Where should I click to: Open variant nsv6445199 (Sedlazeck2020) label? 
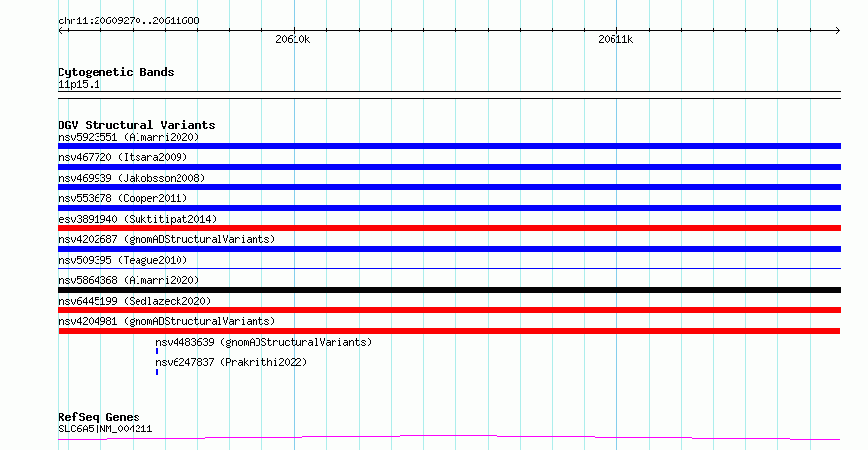pyautogui.click(x=135, y=301)
